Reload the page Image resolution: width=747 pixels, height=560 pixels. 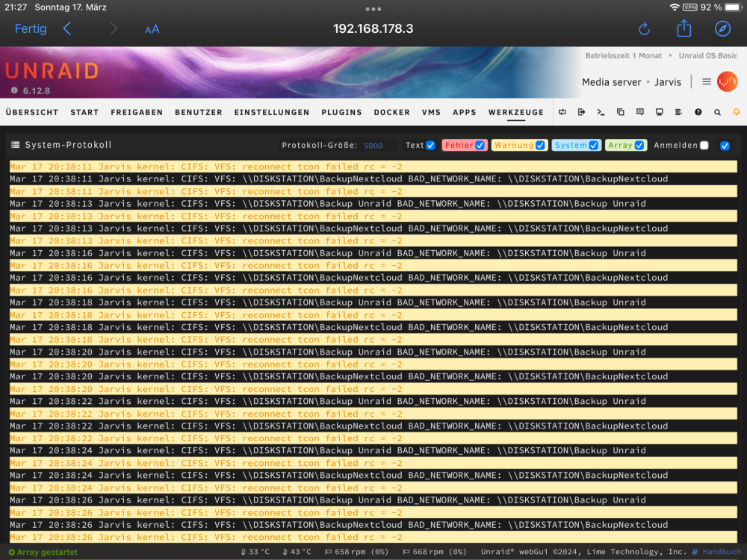coord(644,29)
